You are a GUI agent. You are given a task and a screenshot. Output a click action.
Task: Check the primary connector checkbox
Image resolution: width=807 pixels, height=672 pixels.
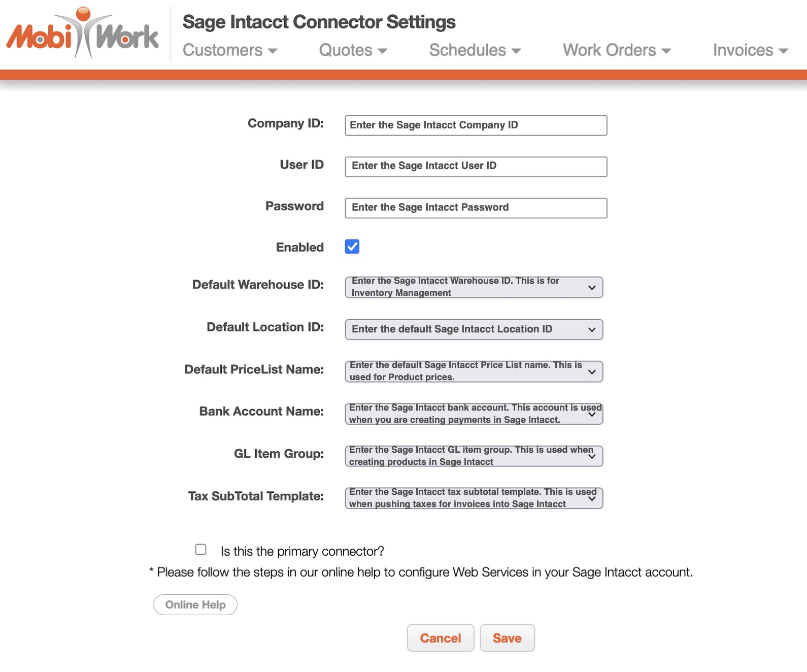[x=201, y=550]
